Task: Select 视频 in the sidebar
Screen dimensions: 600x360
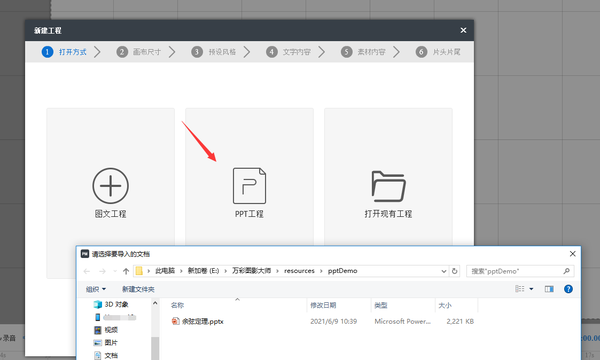Action: coord(106,330)
